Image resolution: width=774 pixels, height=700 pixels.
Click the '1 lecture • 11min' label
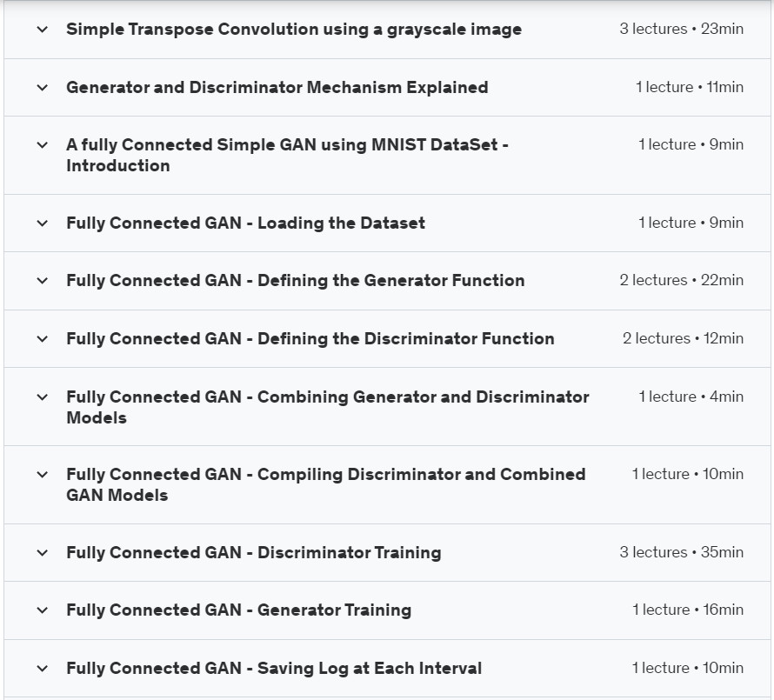click(689, 87)
